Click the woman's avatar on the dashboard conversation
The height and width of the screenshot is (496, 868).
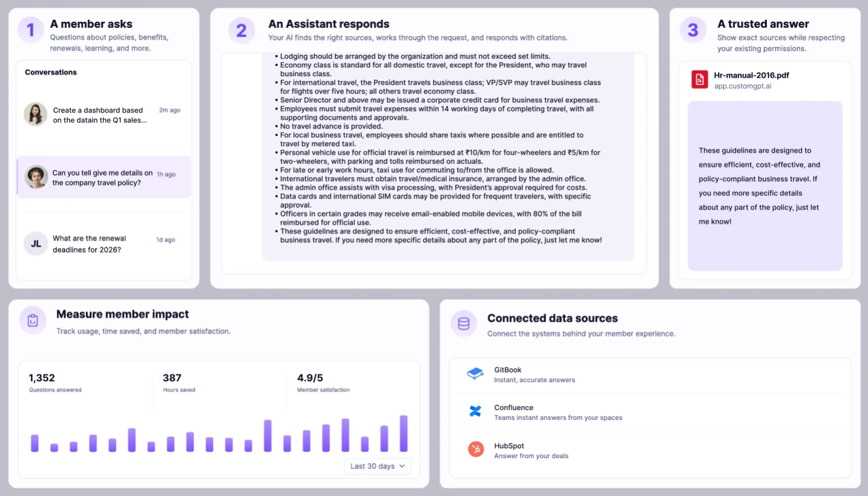[x=36, y=114]
